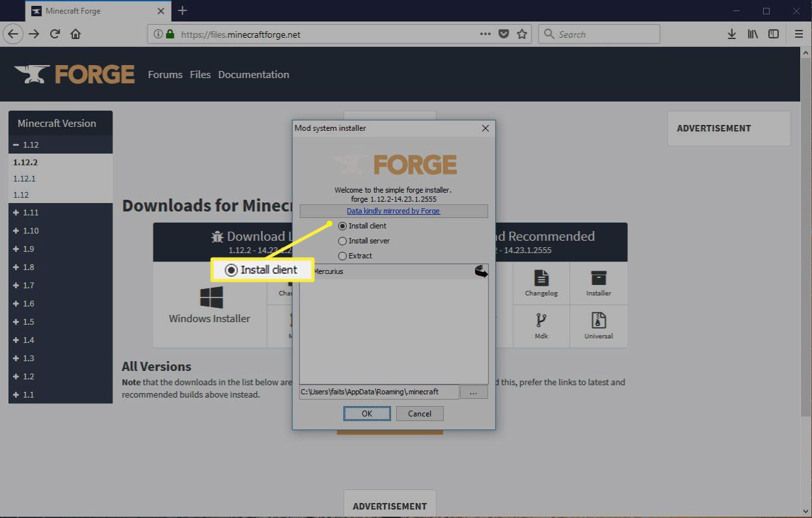Select the 1.12 version link
This screenshot has height=518, width=812.
click(21, 195)
